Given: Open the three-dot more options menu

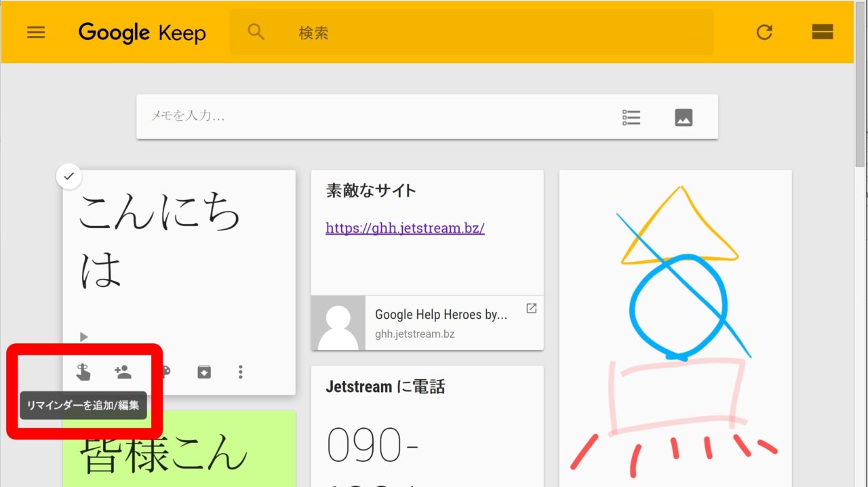Looking at the screenshot, I should [x=240, y=372].
